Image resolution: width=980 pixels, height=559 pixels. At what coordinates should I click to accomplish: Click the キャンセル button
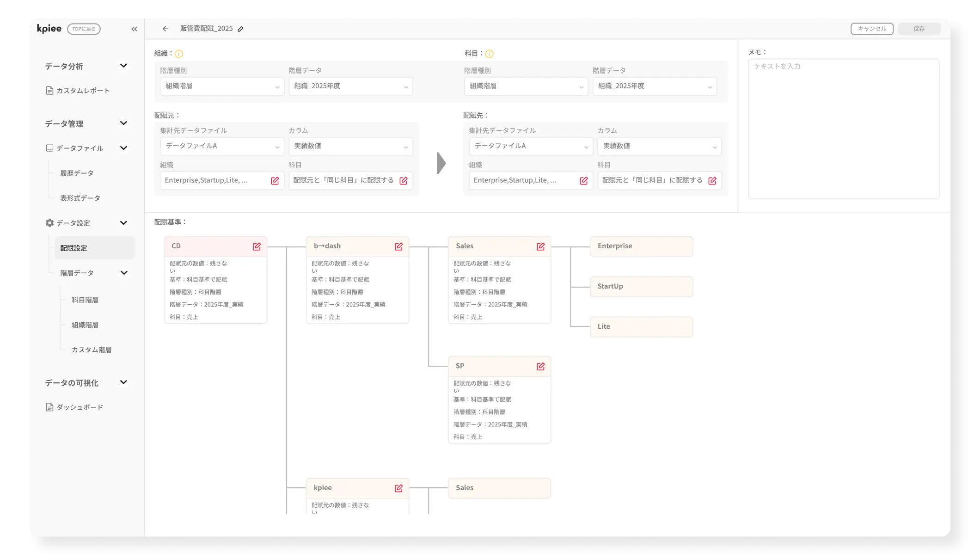coord(871,29)
